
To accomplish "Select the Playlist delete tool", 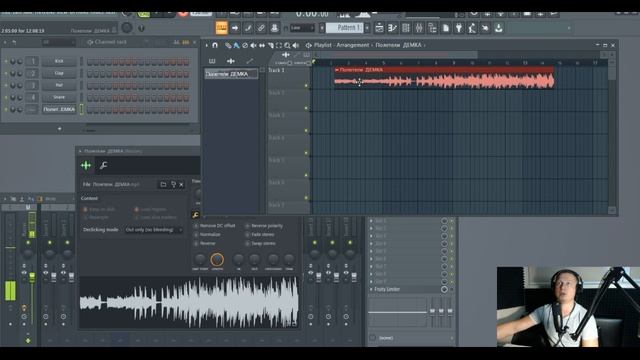I will [245, 45].
